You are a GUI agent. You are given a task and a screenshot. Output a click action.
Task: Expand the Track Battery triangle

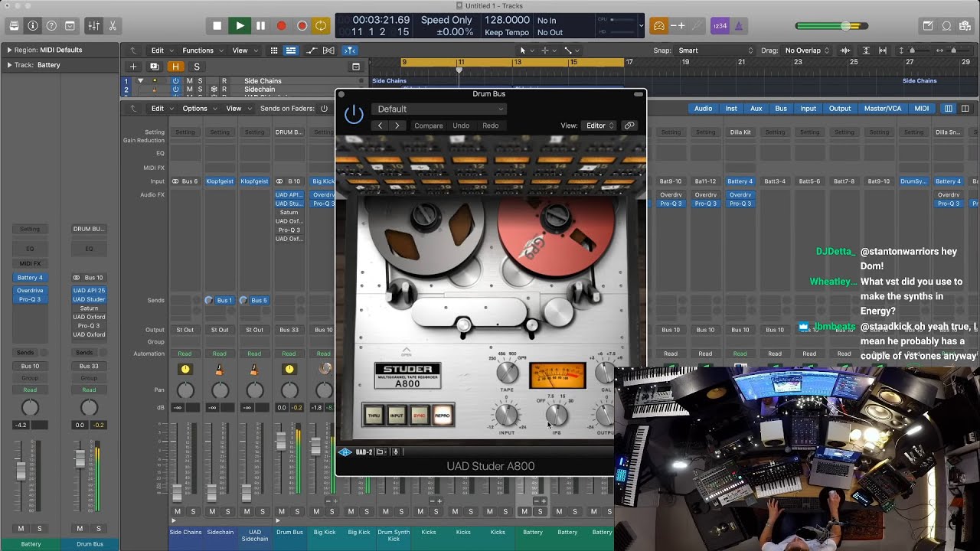9,65
